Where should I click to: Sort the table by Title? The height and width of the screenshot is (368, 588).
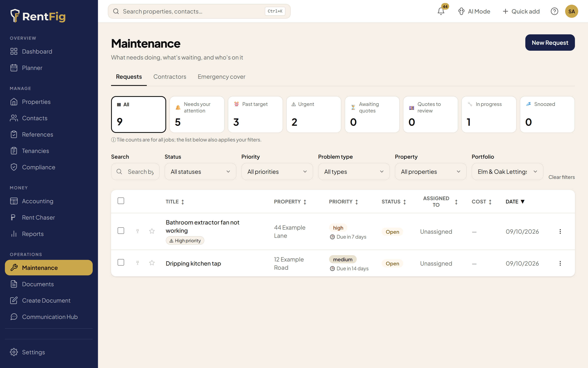[x=175, y=202]
